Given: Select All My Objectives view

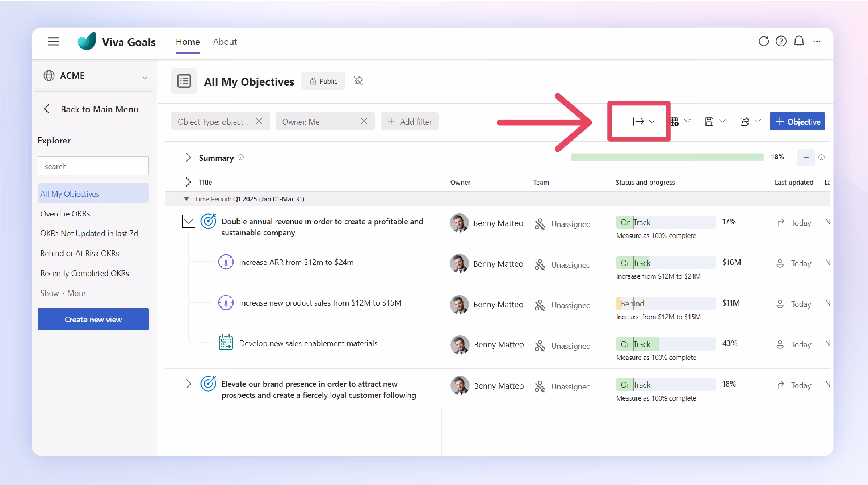Looking at the screenshot, I should coord(93,193).
